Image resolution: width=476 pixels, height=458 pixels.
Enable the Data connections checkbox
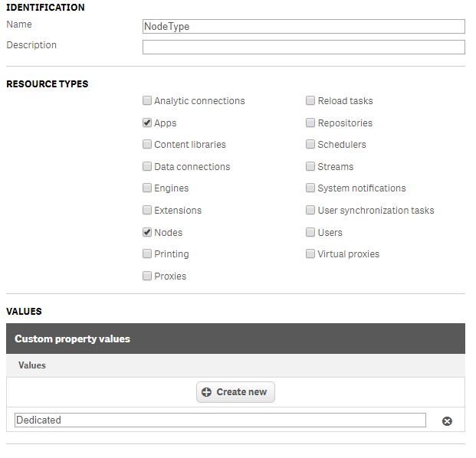tap(147, 166)
